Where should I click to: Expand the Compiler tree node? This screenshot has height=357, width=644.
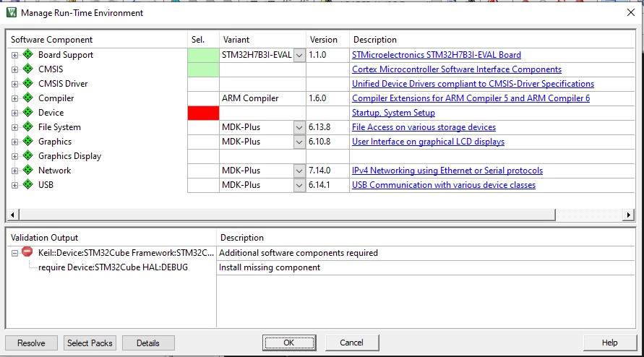coord(14,98)
